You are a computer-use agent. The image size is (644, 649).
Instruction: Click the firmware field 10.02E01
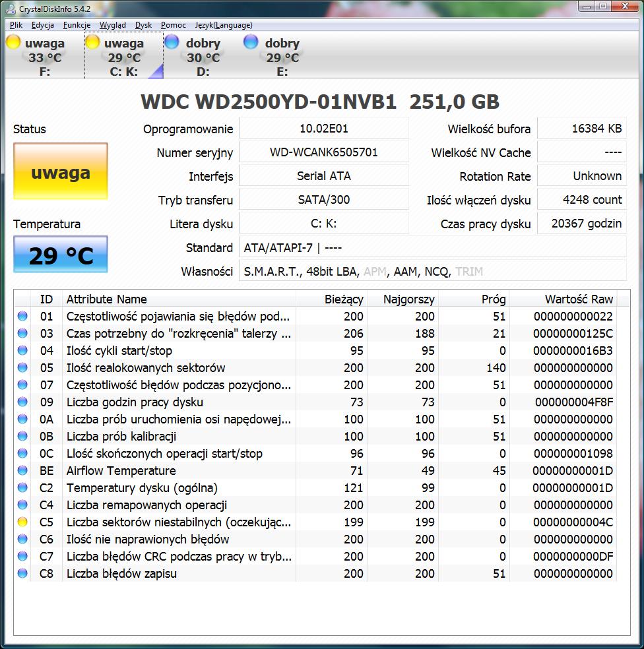coord(324,129)
